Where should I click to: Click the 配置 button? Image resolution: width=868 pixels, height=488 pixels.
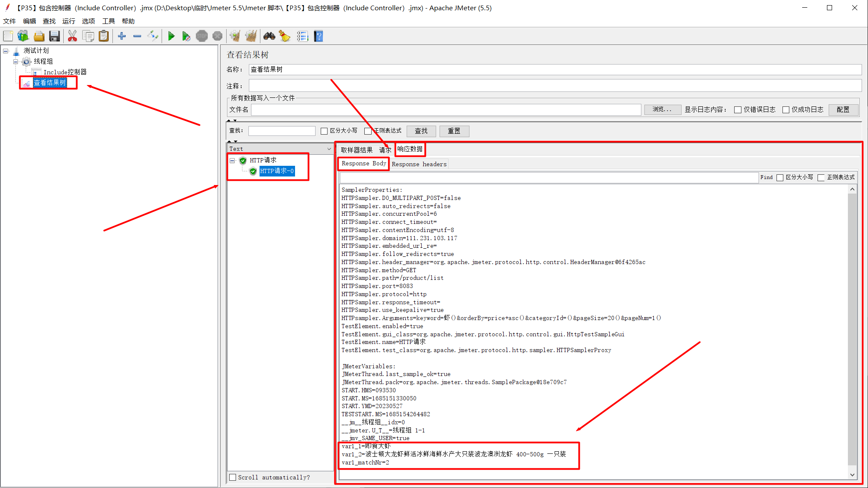click(x=843, y=110)
